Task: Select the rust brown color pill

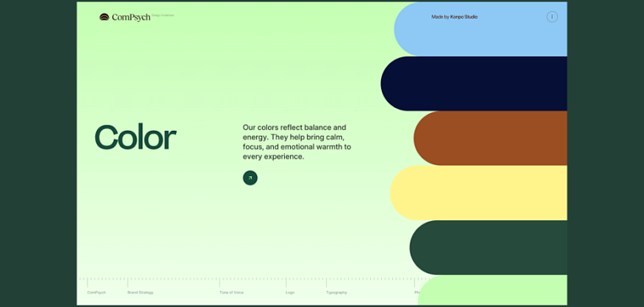Action: pos(491,138)
